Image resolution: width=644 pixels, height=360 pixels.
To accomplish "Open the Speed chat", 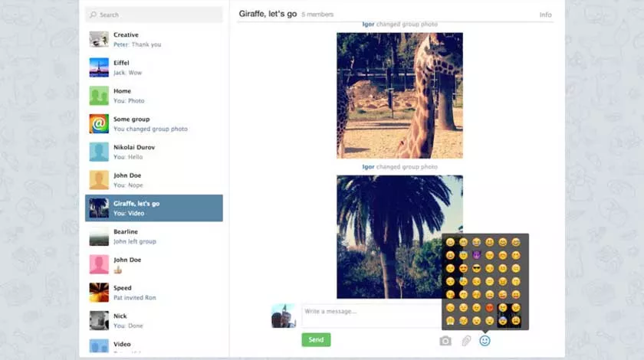I will click(154, 293).
